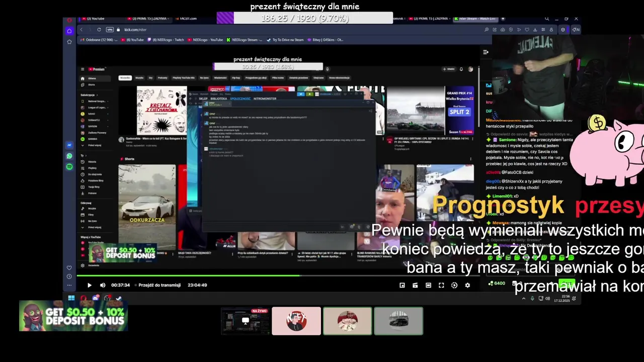Toggle theater mode in Kick player
Viewport: 644px width, 362px height.
click(x=428, y=285)
